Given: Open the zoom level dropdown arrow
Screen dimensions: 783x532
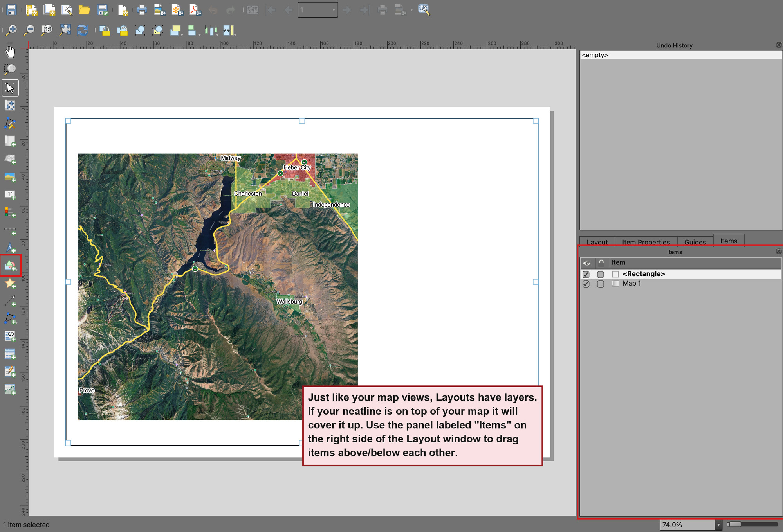Looking at the screenshot, I should (718, 525).
